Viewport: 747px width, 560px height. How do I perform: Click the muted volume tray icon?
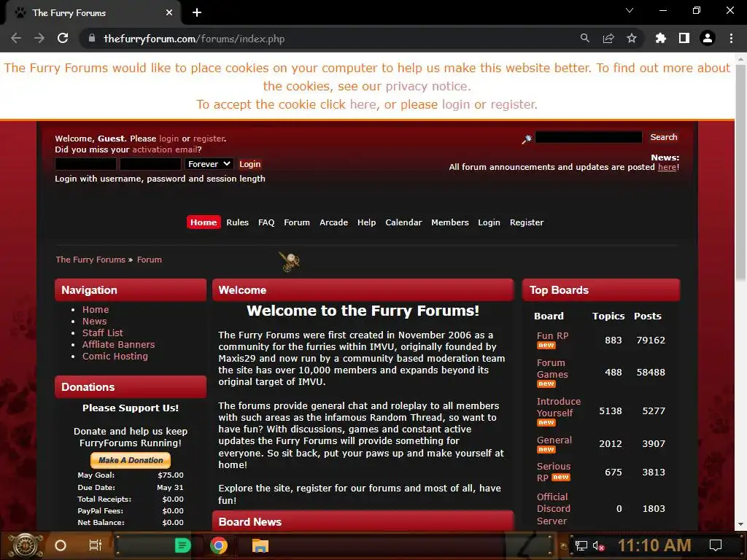(598, 545)
